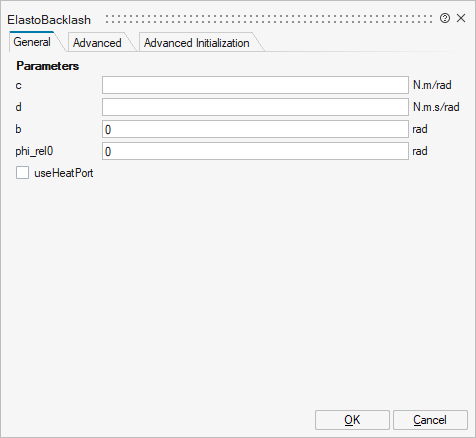476x438 pixels.
Task: Click the useHeatPort label text
Action: pyautogui.click(x=64, y=173)
